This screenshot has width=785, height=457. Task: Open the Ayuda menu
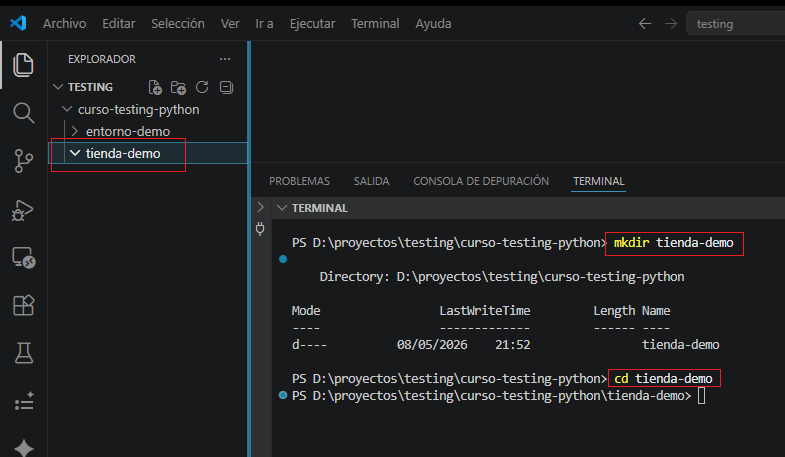(x=433, y=24)
